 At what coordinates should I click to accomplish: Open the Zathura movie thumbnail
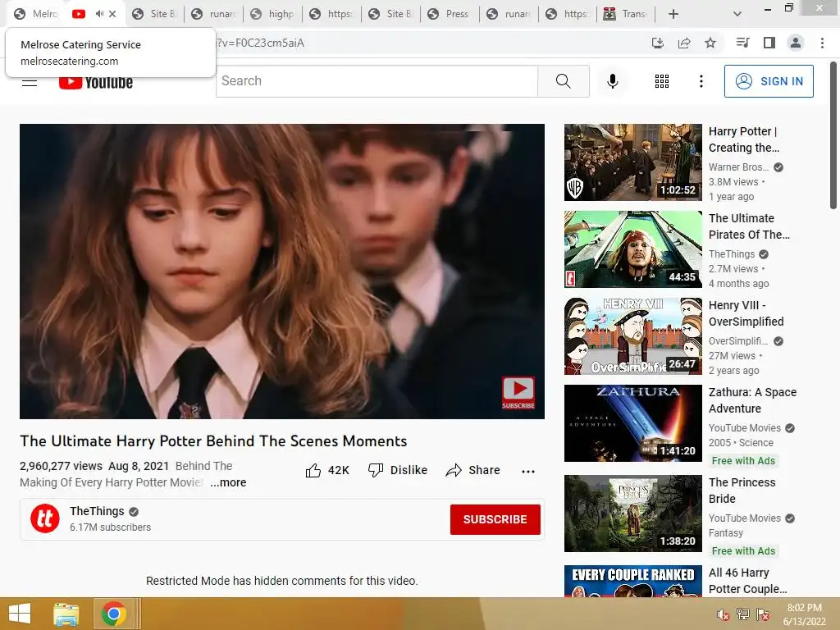pos(633,423)
